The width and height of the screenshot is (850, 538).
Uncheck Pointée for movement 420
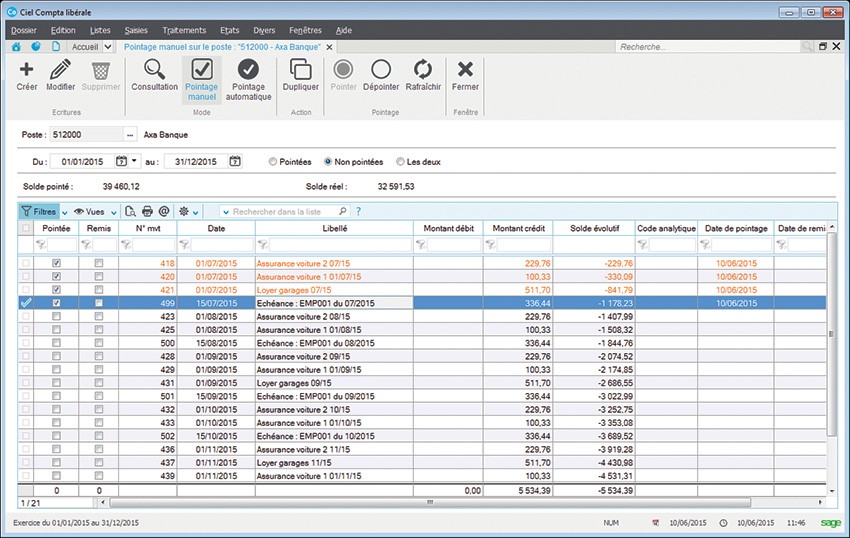[56, 277]
